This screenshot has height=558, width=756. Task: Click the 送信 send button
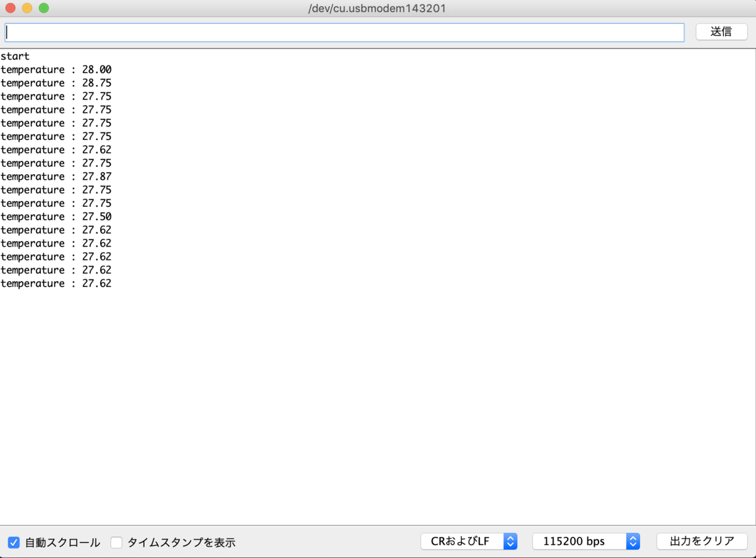pyautogui.click(x=721, y=32)
